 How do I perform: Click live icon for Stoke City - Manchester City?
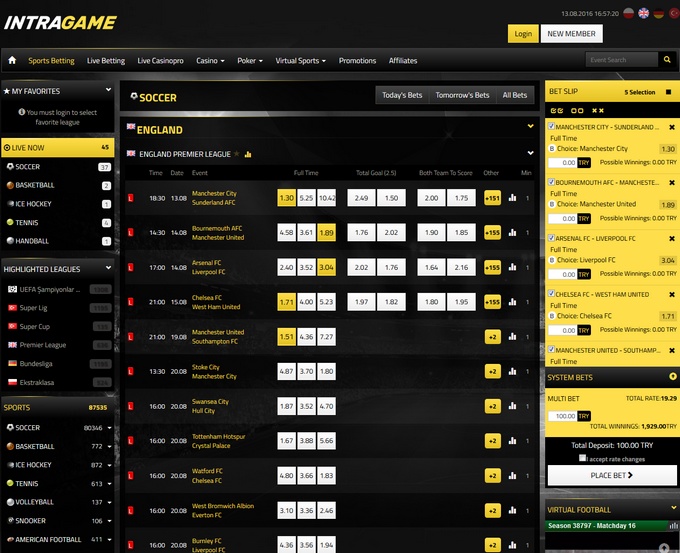pos(131,371)
